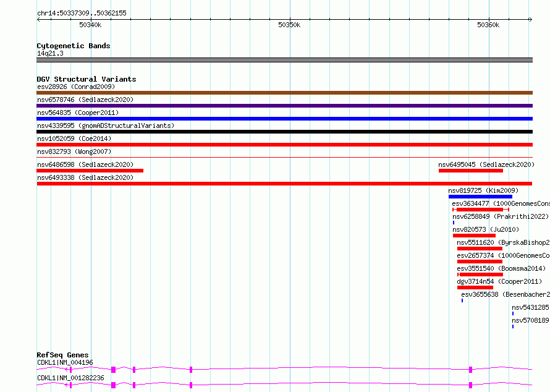Open the esv2657374 variant label

[x=504, y=255]
